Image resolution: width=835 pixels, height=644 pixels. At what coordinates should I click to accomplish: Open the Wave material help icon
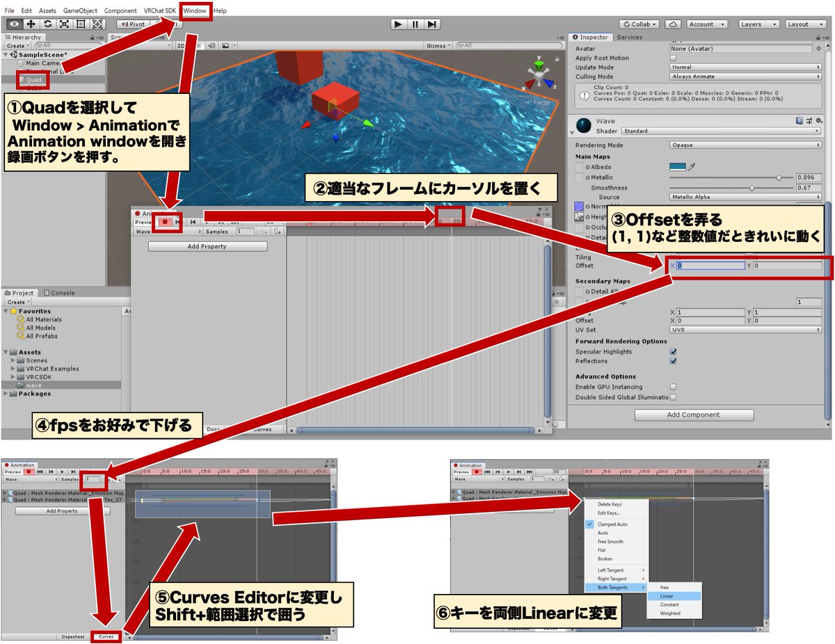800,121
